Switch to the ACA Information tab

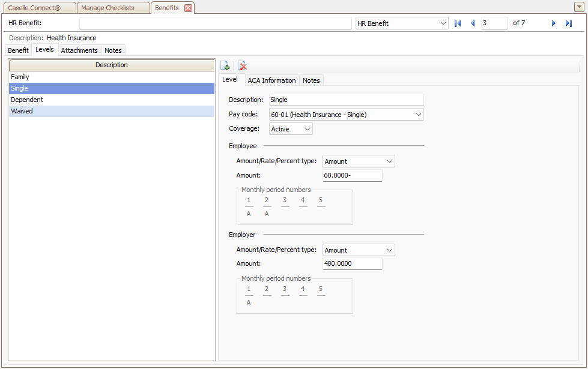pyautogui.click(x=271, y=80)
